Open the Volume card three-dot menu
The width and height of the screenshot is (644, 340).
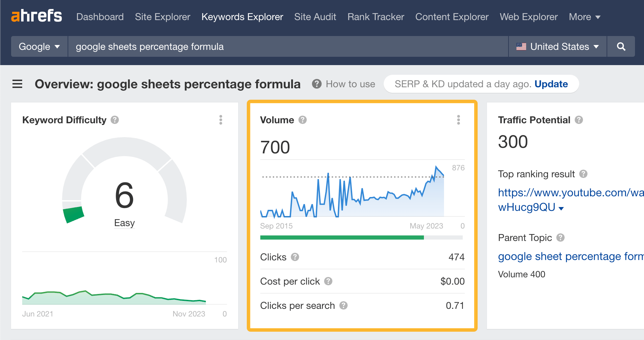coord(458,120)
